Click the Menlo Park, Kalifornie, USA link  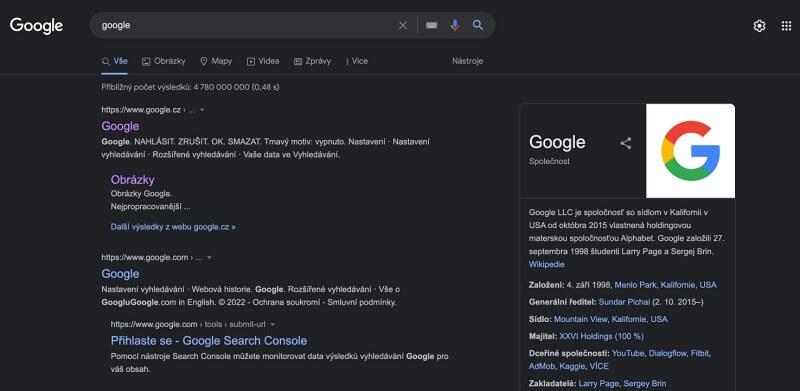(x=665, y=285)
